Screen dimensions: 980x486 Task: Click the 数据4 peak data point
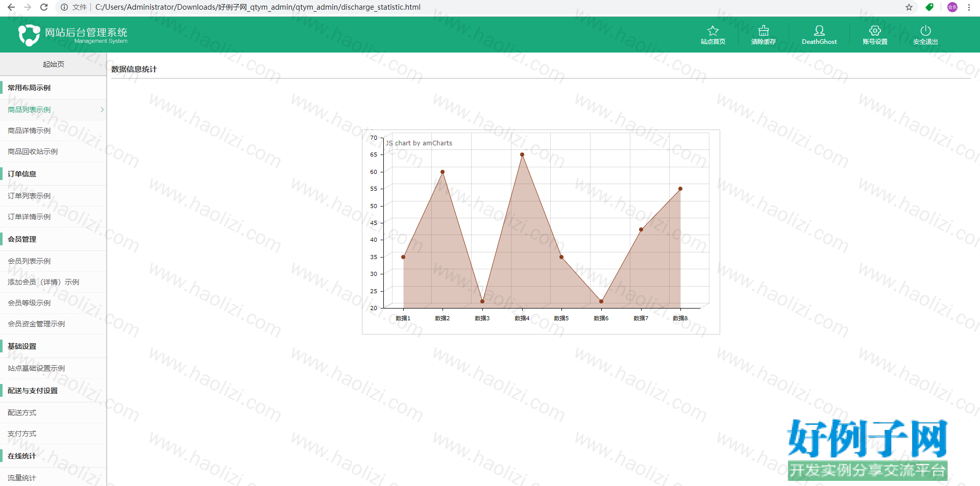pos(522,155)
